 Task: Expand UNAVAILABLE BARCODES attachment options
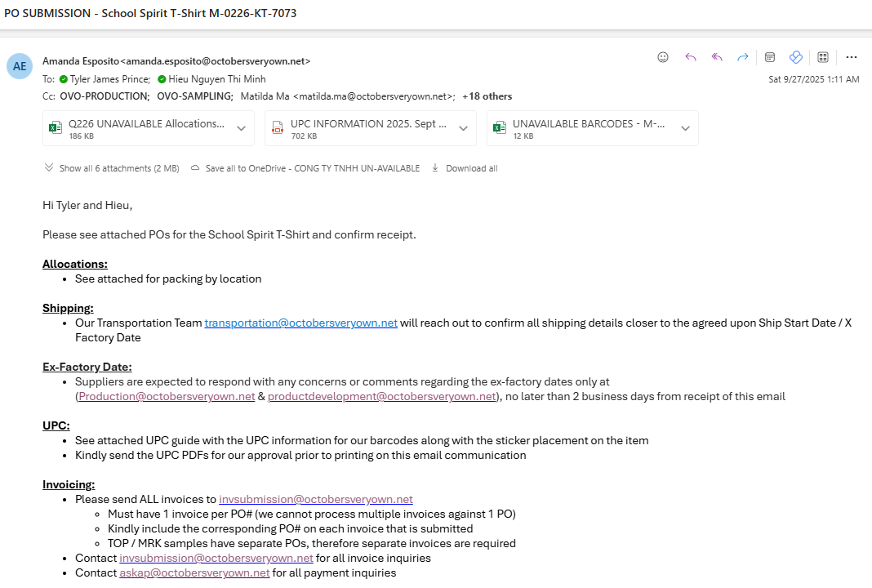tap(685, 129)
